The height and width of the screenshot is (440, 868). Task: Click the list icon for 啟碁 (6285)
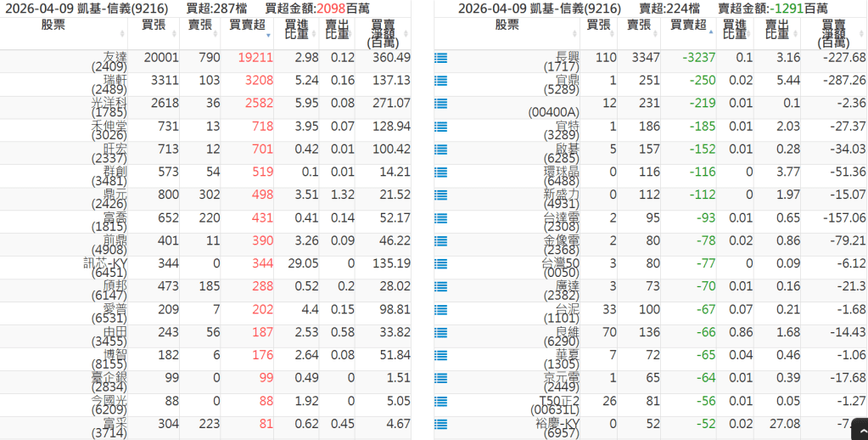click(440, 149)
